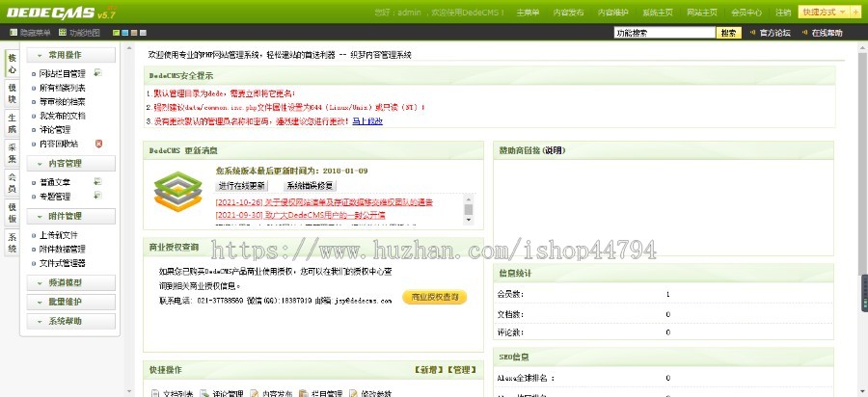Collapse the 内容管理 menu section
The height and width of the screenshot is (397, 868).
(x=70, y=163)
